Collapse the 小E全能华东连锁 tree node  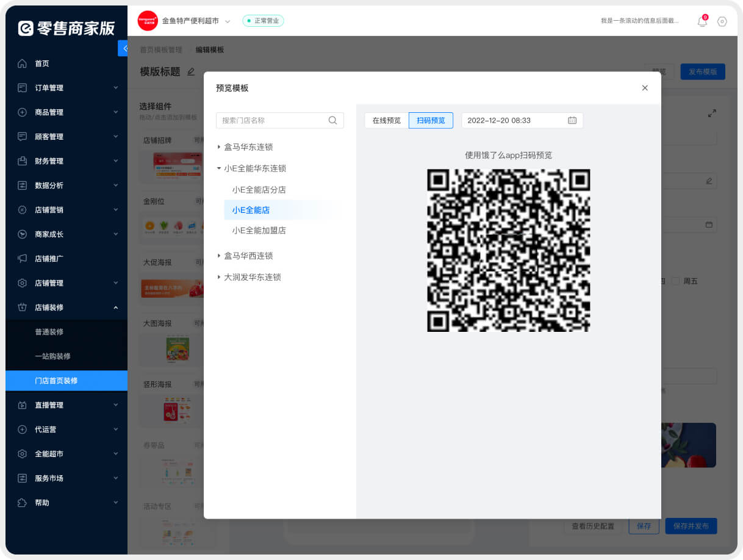pyautogui.click(x=219, y=168)
